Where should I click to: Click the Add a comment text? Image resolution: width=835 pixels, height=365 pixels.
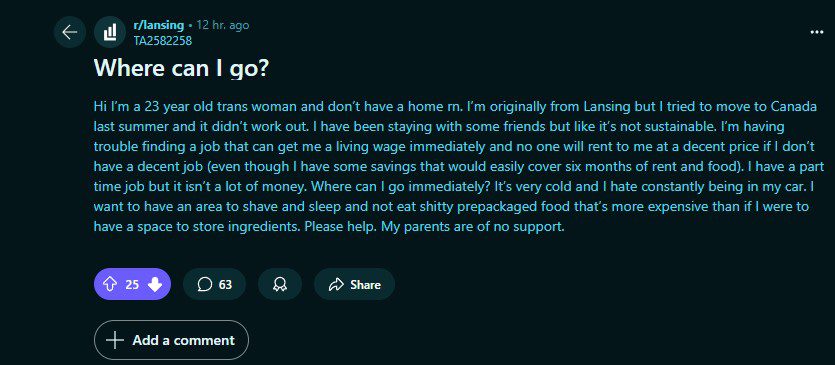tap(183, 340)
